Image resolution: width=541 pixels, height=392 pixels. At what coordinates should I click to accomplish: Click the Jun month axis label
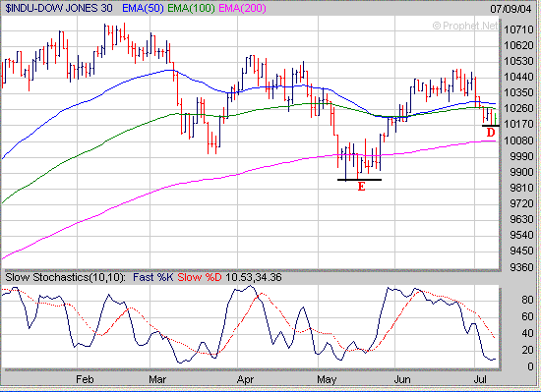(402, 379)
